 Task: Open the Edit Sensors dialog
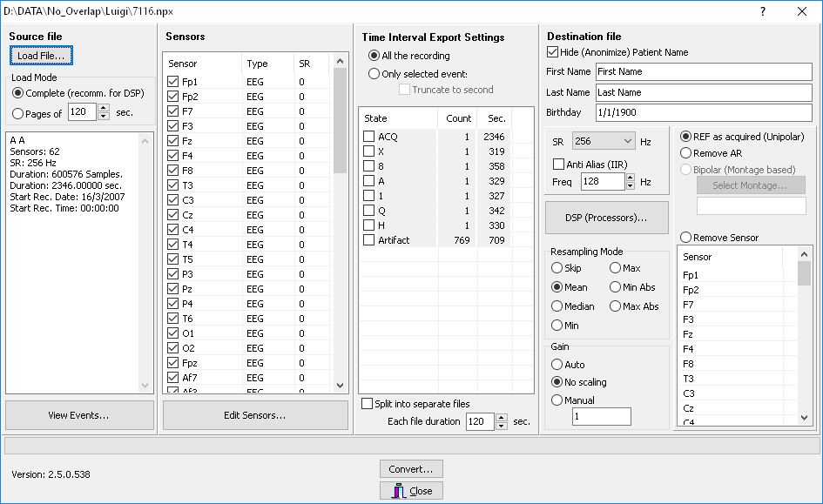[x=255, y=415]
